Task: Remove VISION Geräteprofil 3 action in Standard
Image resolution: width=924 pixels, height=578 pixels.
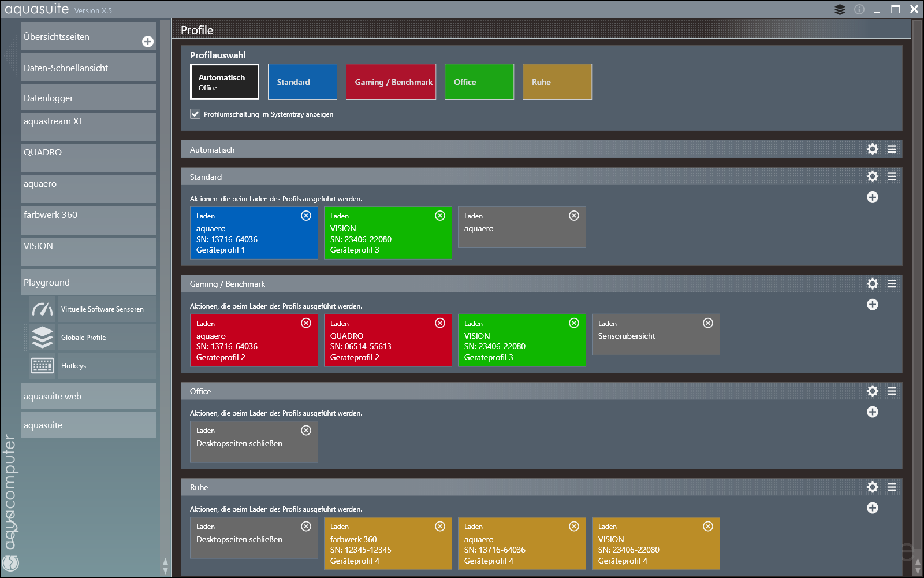Action: click(x=440, y=216)
